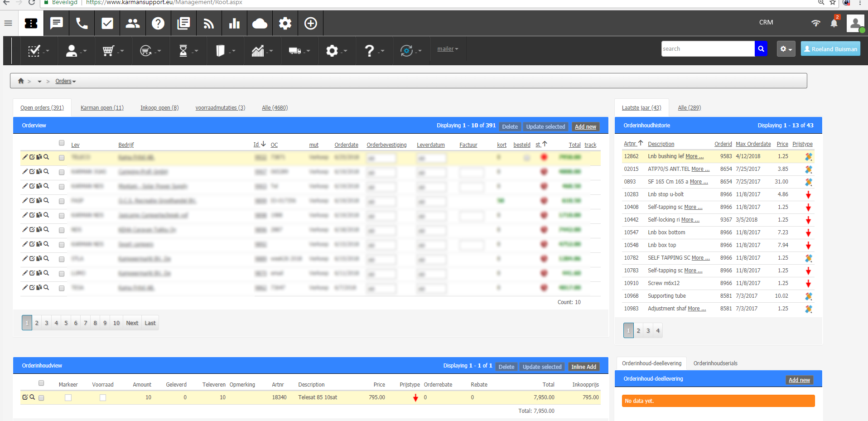Click the home breadcrumb icon
Screen dimensions: 868x421
point(21,81)
